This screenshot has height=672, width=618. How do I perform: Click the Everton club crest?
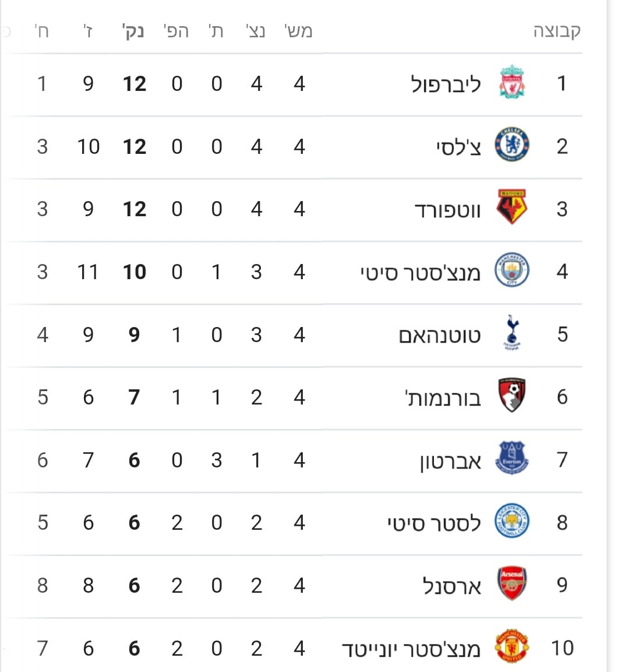click(512, 458)
